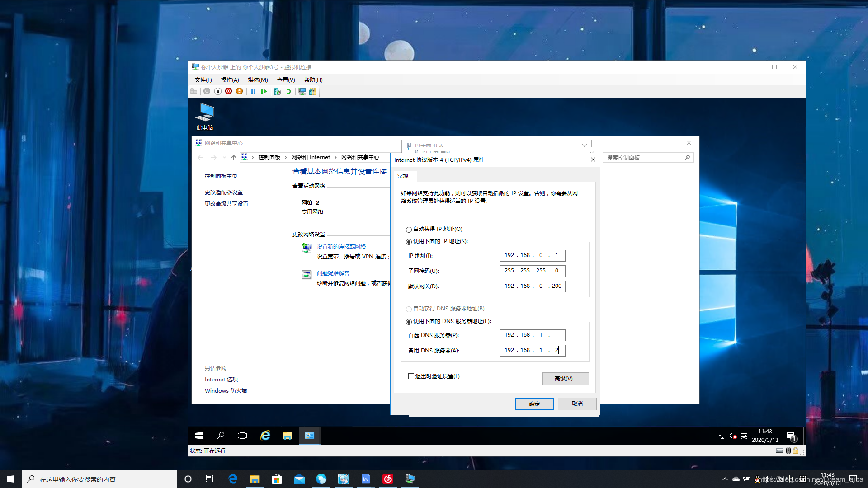Open the 查看(V) menu
The height and width of the screenshot is (488, 868).
[x=286, y=80]
